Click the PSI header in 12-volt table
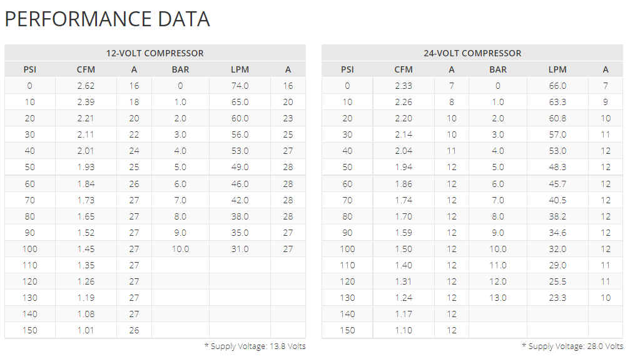This screenshot has width=630, height=364. coord(30,69)
